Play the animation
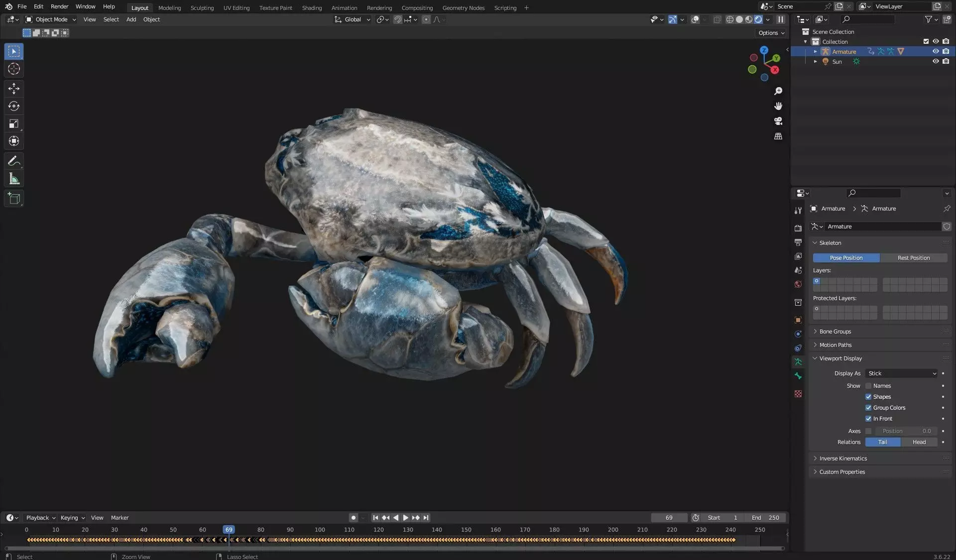956x560 pixels. click(405, 518)
